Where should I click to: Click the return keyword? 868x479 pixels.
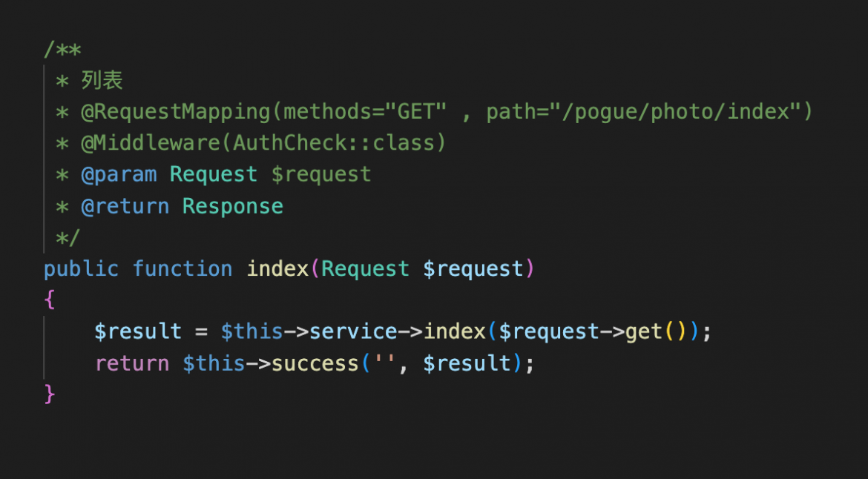pyautogui.click(x=132, y=363)
